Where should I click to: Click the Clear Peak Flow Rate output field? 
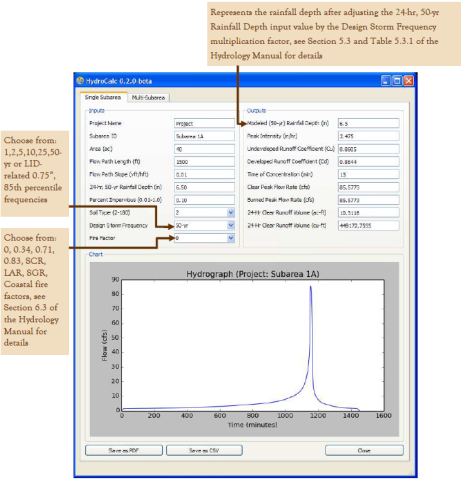(368, 187)
